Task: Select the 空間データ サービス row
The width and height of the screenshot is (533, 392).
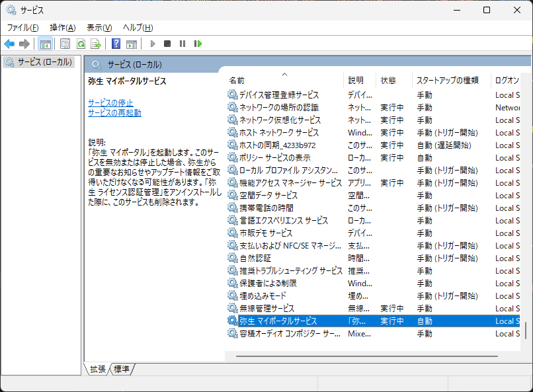Action: click(373, 195)
